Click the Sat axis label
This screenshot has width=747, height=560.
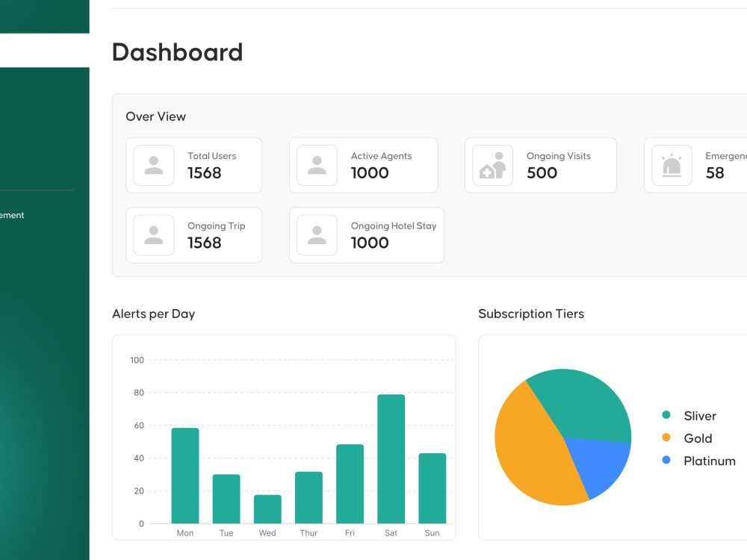click(391, 533)
